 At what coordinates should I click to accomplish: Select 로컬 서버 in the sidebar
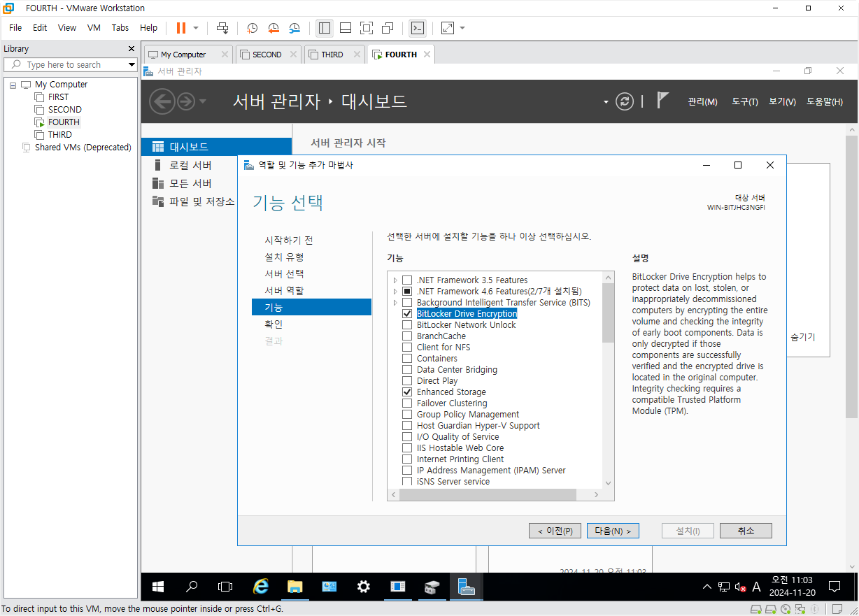click(x=191, y=165)
